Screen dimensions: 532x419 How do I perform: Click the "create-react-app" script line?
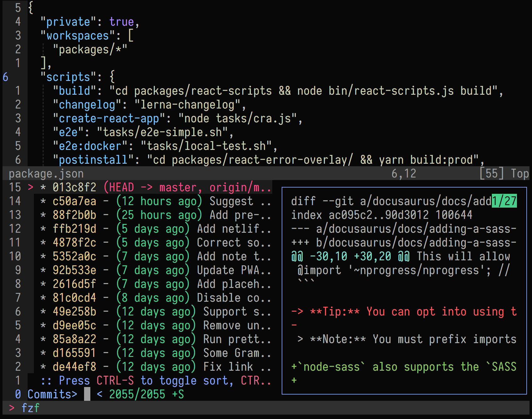click(x=178, y=118)
